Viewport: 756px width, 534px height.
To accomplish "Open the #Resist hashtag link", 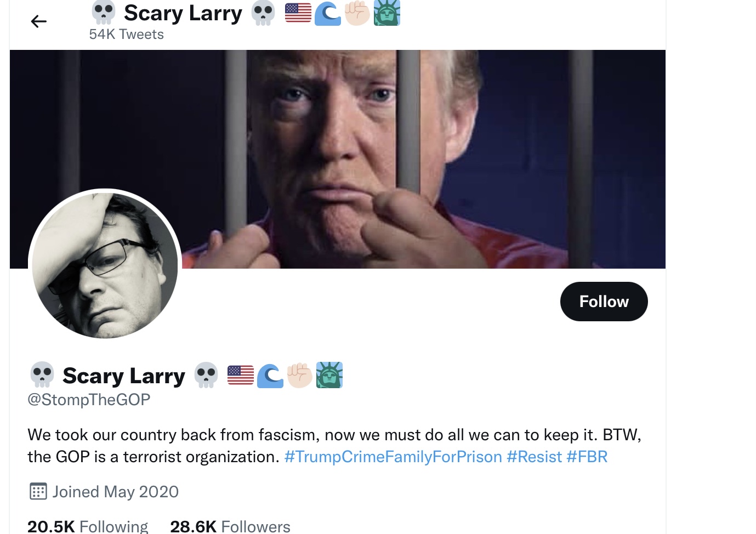I will [535, 457].
